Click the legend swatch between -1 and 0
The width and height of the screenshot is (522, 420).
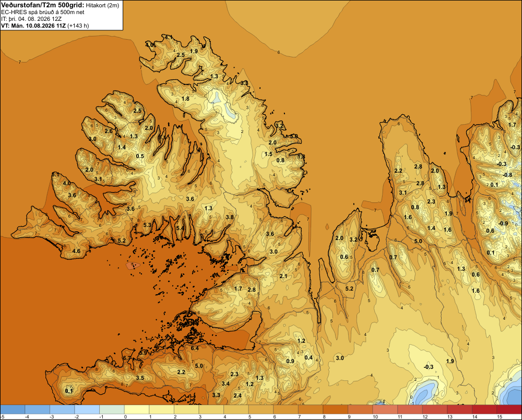[112, 409]
